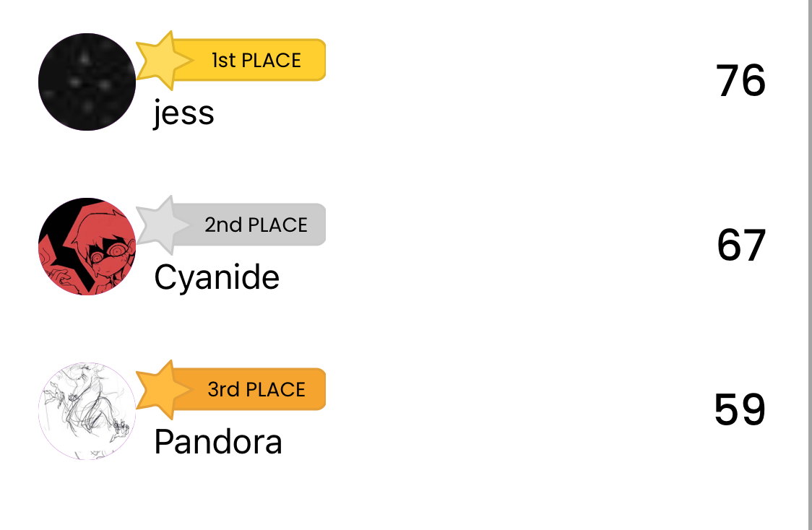
Task: Select the 3rd PLACE badge label
Action: click(x=256, y=390)
